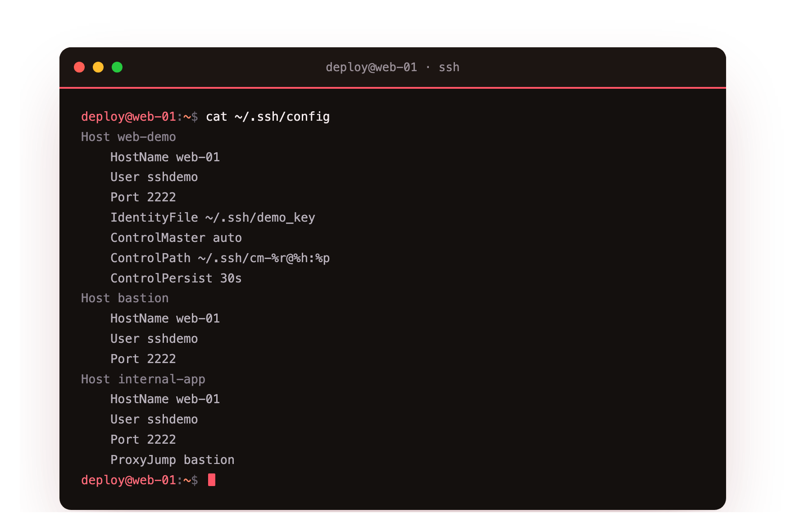Click the red close window button

point(79,67)
